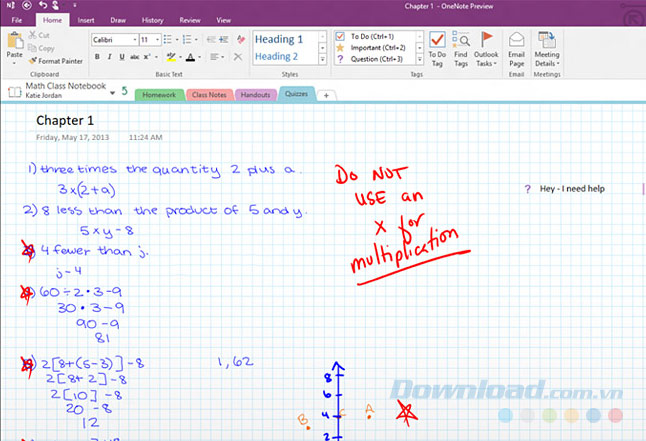This screenshot has width=646, height=441.
Task: Open the Class Notes section tab
Action: click(209, 95)
